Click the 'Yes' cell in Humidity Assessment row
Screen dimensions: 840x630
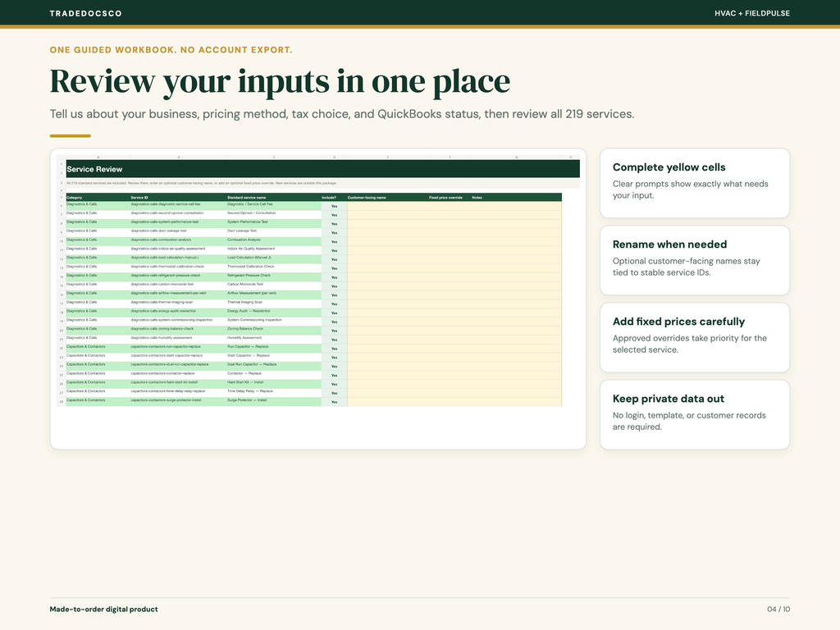coord(335,340)
